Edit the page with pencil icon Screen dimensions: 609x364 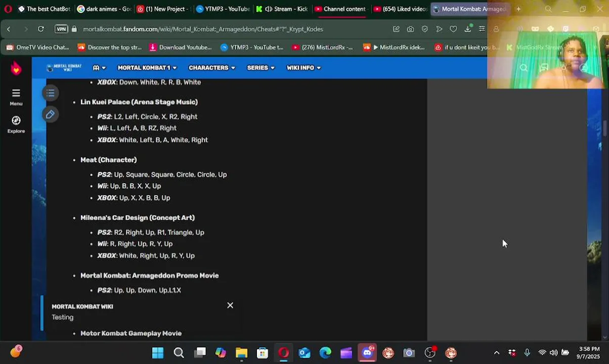pos(50,115)
